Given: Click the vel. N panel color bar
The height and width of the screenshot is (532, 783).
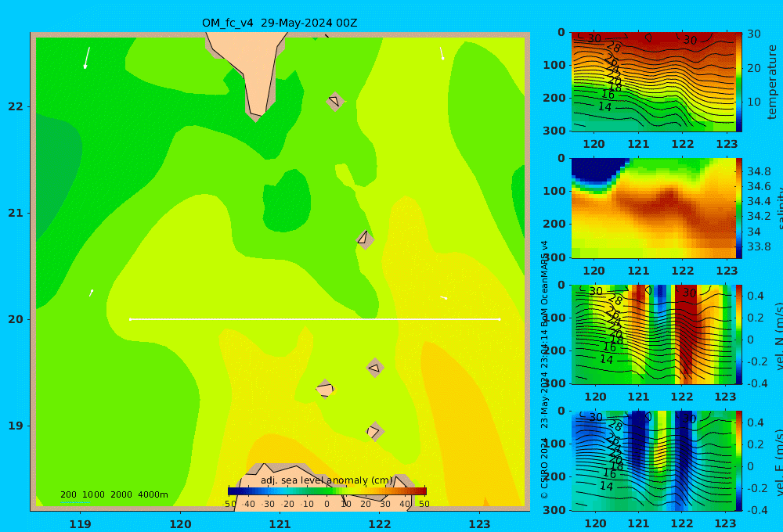Looking at the screenshot, I should (x=739, y=334).
